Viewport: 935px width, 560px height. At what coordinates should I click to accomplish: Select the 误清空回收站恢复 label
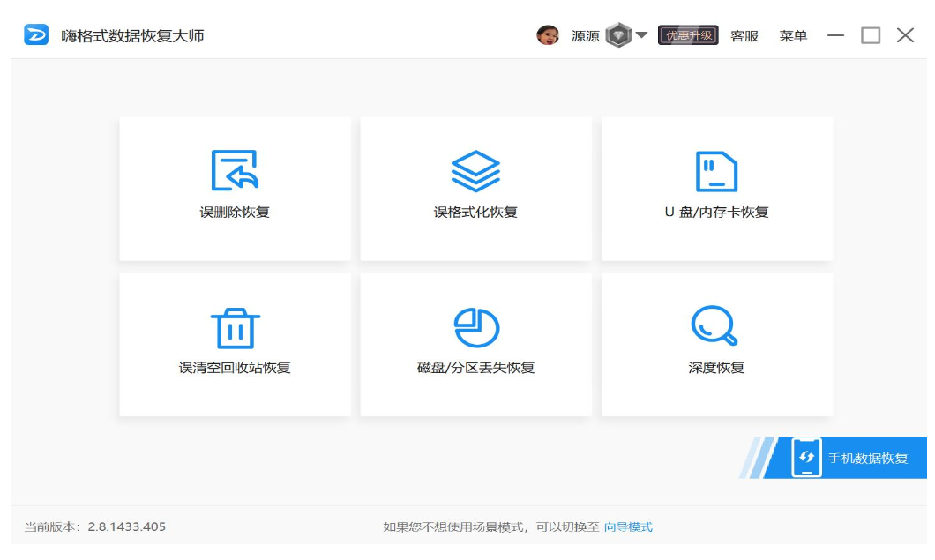[235, 368]
